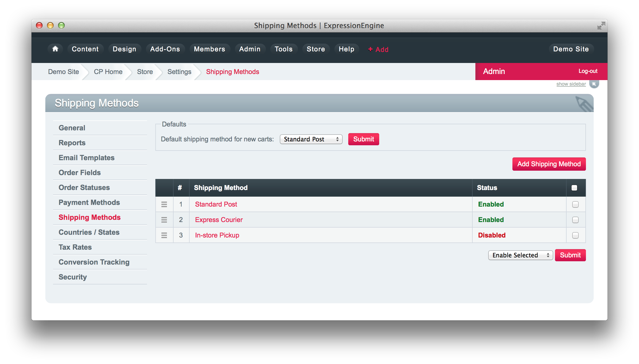639x364 pixels.
Task: Click the Log-out link
Action: pyautogui.click(x=588, y=71)
